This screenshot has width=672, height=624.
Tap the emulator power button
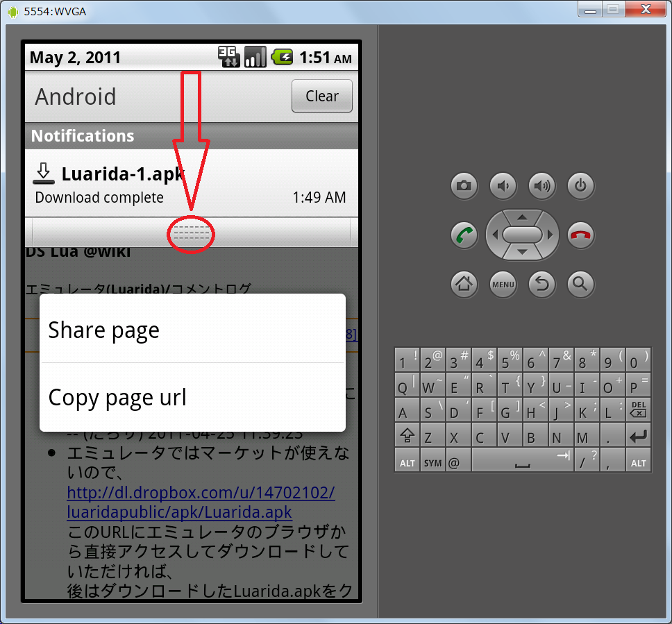(x=581, y=185)
